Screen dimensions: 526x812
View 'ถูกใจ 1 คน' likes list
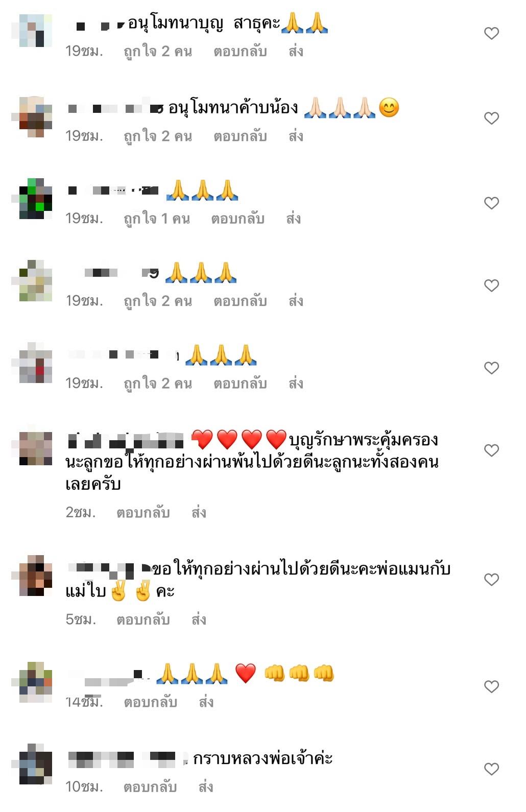157,219
